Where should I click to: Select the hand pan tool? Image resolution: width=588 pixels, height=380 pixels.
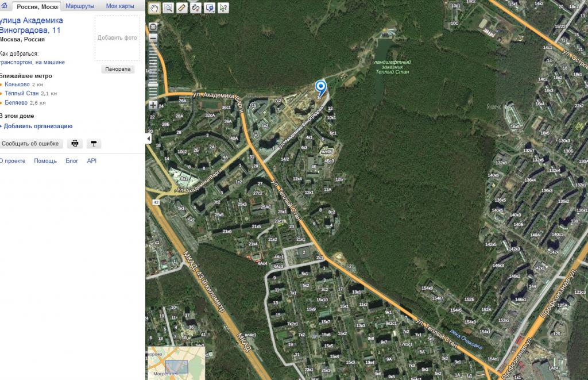tap(154, 8)
